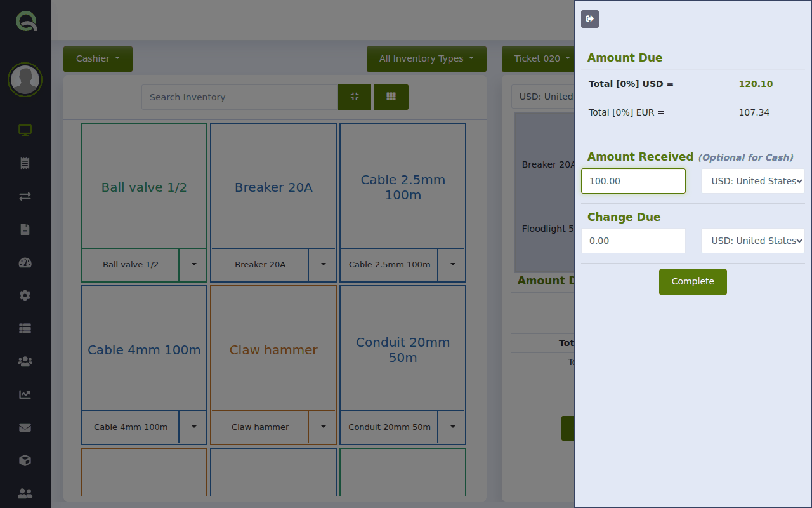
Task: Expand Cable 4mm 100m options arrow
Action: click(x=193, y=427)
